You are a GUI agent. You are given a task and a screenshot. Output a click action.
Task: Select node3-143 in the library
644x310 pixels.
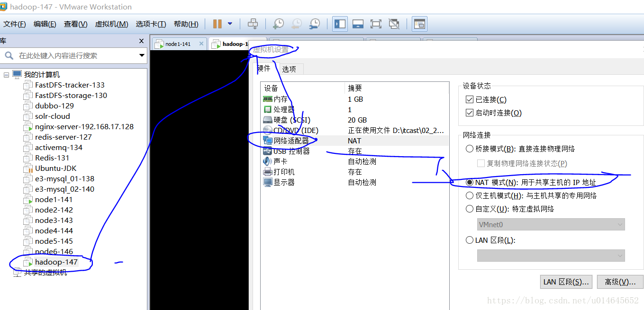[x=54, y=221]
